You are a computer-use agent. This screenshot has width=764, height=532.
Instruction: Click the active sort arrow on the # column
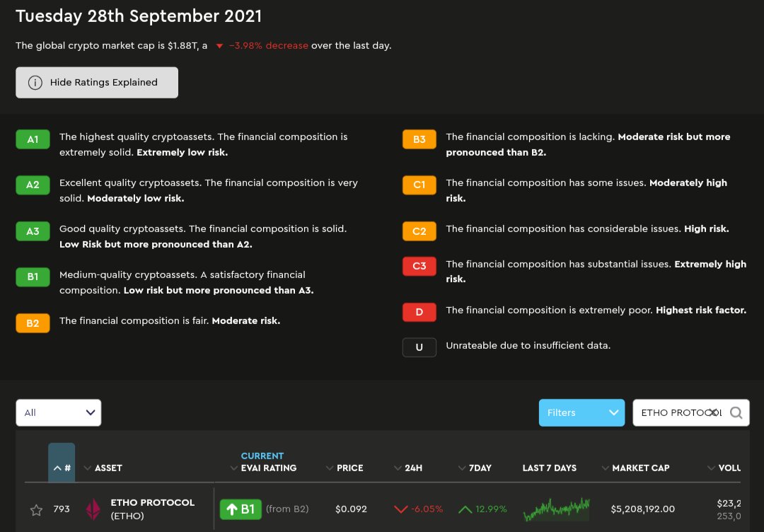(59, 468)
